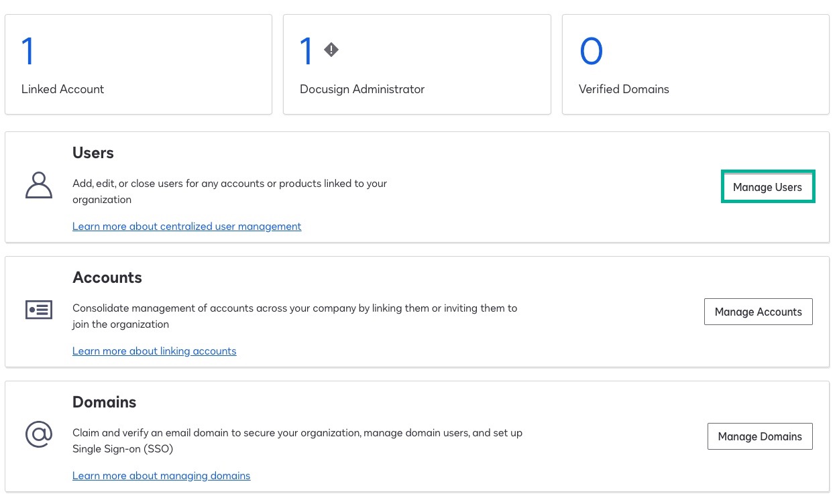Click the Users person icon
The width and height of the screenshot is (839, 504).
click(x=38, y=186)
